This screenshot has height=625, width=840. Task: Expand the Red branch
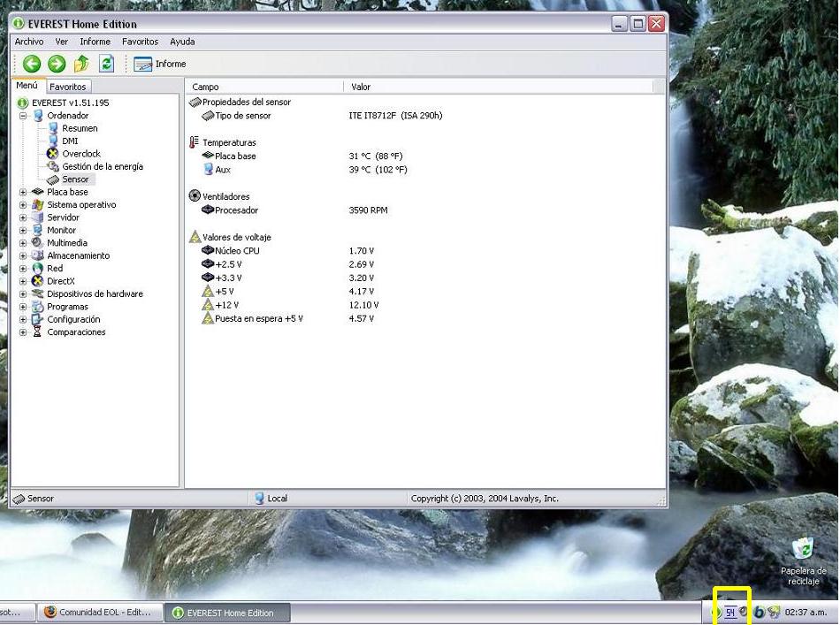[23, 269]
